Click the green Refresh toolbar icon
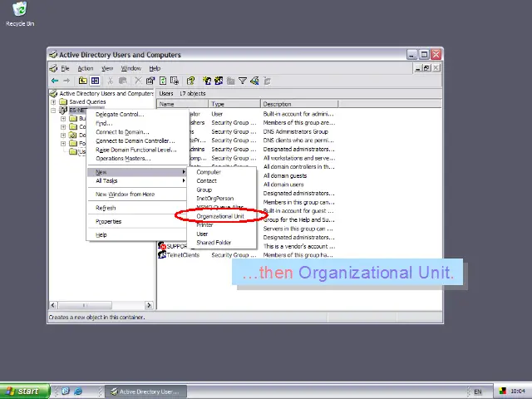Screen dimensions: 532x399 coord(163,81)
